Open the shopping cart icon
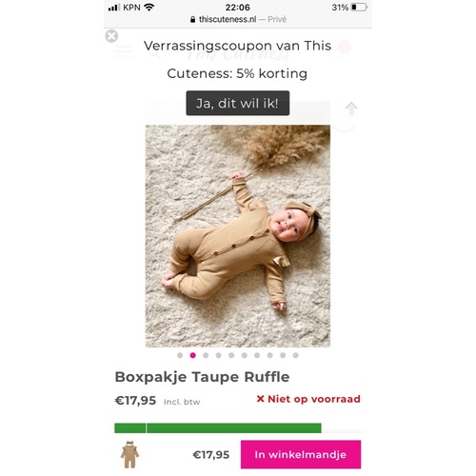 point(337,54)
